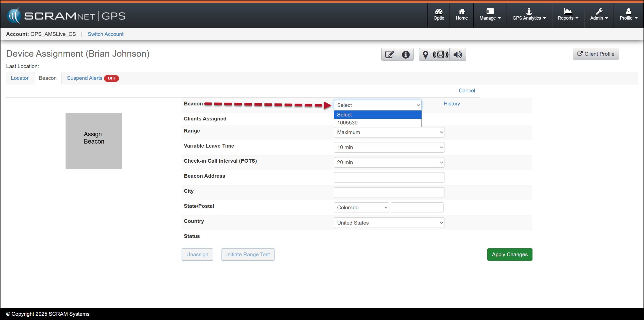Open the State dropdown showing Colorado
The image size is (644, 320).
pyautogui.click(x=361, y=208)
